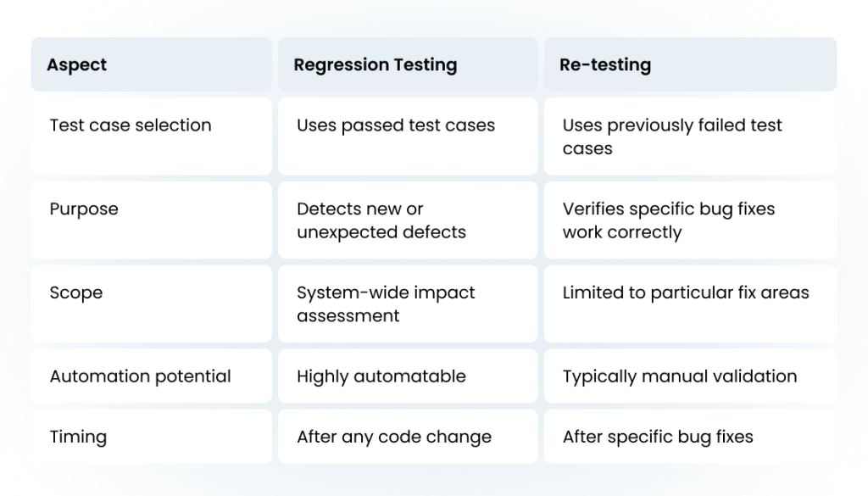Select After any code change cell
This screenshot has width=868, height=496.
click(408, 436)
